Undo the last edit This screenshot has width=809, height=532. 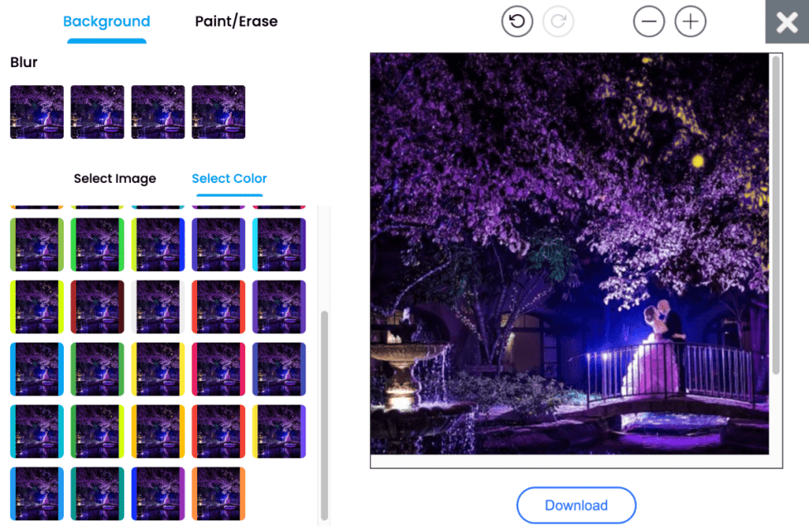click(517, 22)
